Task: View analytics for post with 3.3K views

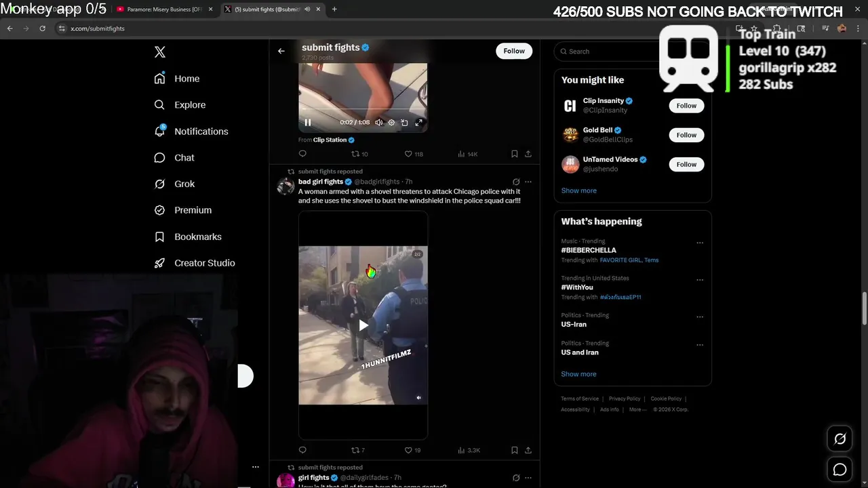Action: tap(469, 450)
